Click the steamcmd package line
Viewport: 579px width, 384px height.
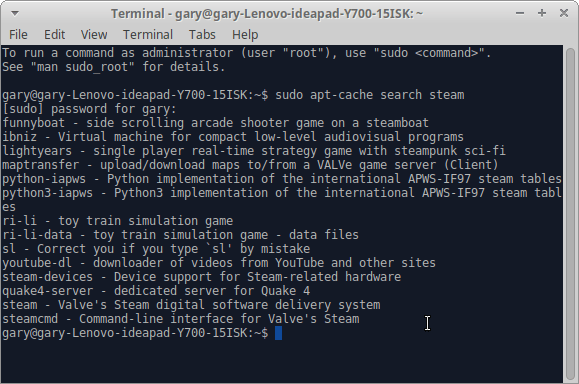[181, 319]
